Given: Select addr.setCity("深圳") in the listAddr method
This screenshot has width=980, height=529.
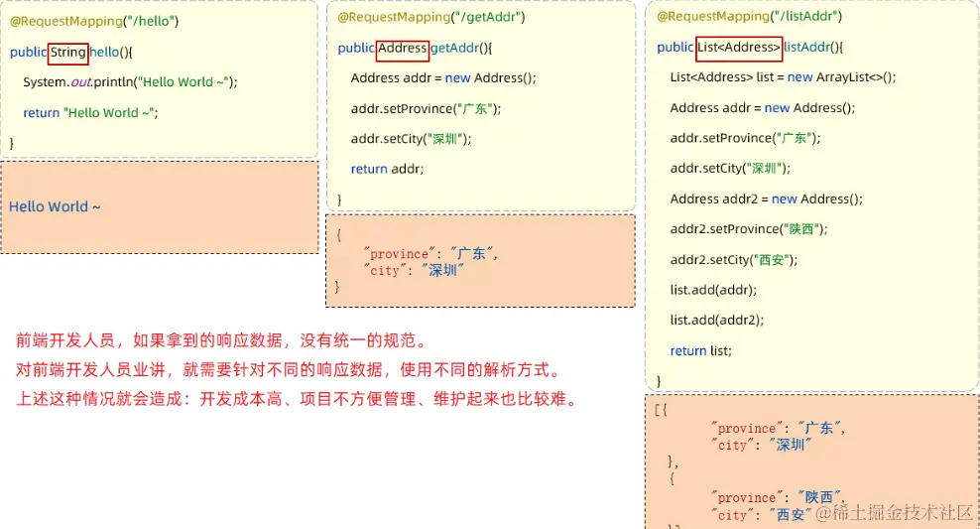Looking at the screenshot, I should click(730, 168).
